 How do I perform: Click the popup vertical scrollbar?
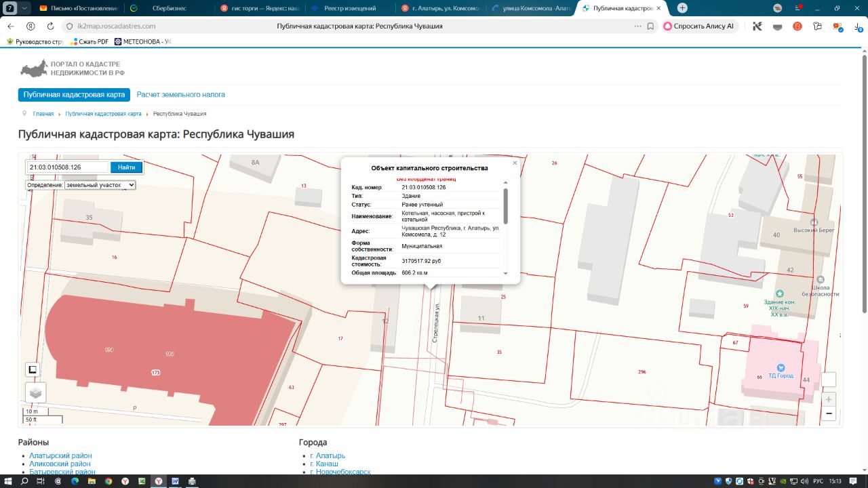[x=505, y=207]
